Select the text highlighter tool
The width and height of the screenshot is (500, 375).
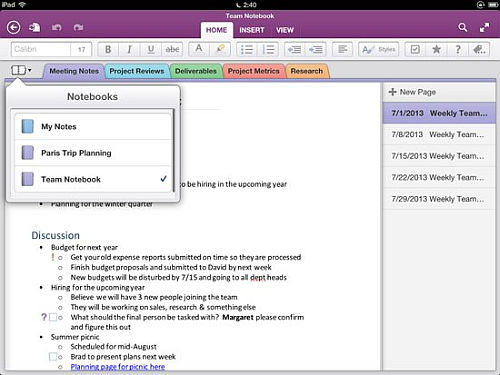pyautogui.click(x=220, y=49)
